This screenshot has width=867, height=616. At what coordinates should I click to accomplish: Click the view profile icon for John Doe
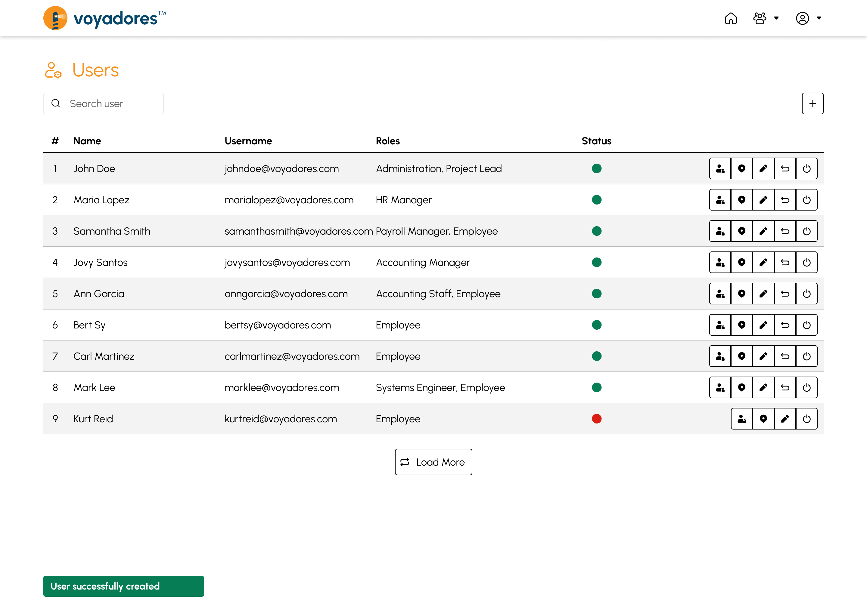click(x=719, y=169)
